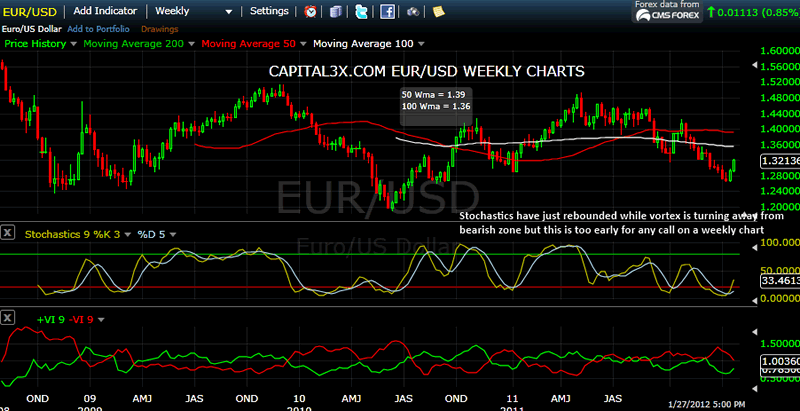Select the Moving Average 200 label

click(x=134, y=44)
